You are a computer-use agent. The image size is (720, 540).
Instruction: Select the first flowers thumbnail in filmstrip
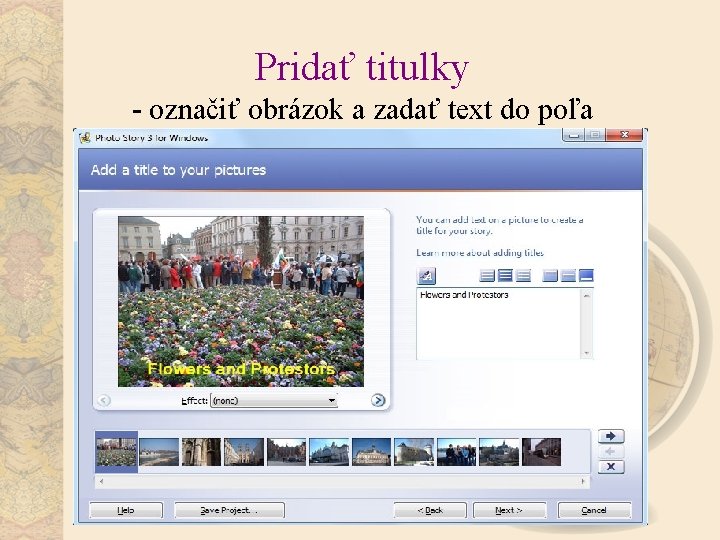(116, 452)
